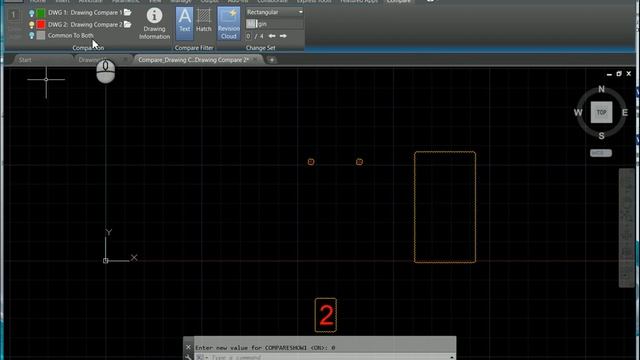
Task: Click the Compare Filter panel title
Action: pos(194,48)
